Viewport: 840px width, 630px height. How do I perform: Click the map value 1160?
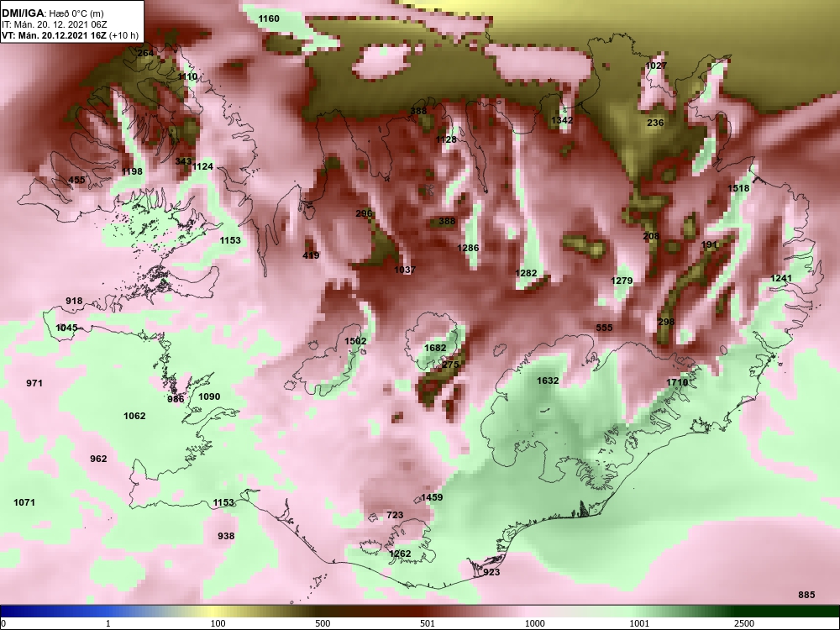click(269, 18)
